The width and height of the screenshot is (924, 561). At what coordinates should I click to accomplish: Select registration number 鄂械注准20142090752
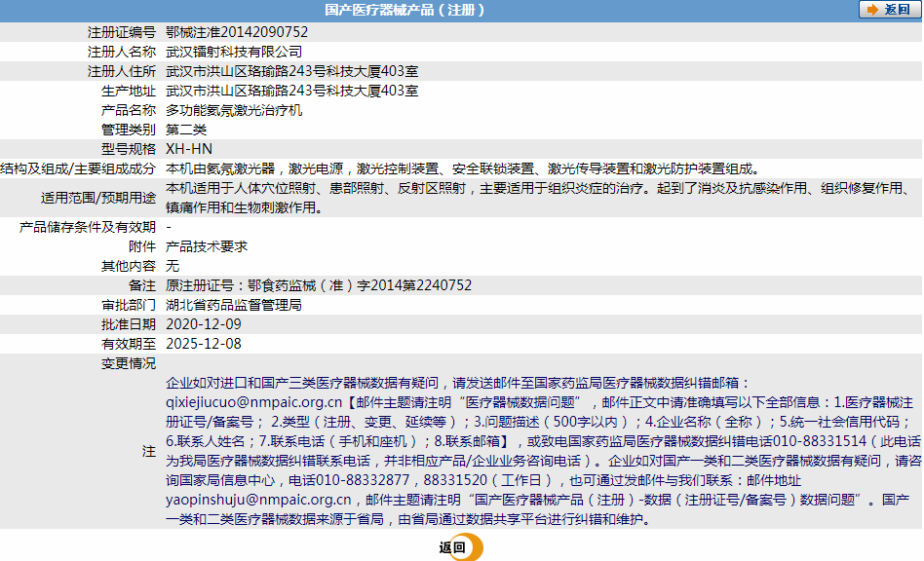pyautogui.click(x=237, y=32)
